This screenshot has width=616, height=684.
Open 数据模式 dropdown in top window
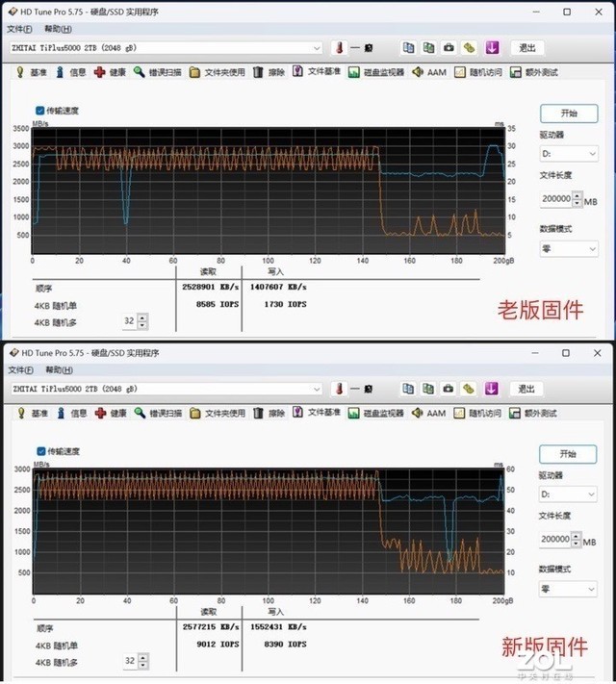tap(569, 249)
